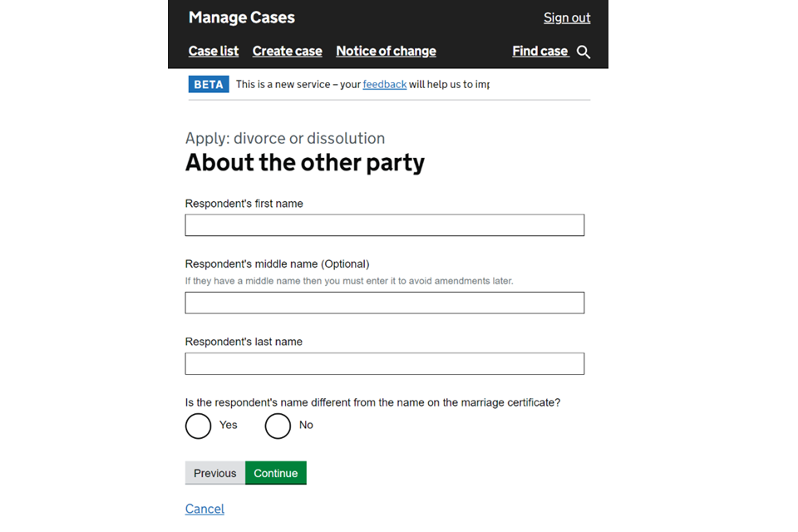Click the BETA tag badge
The image size is (798, 532).
(x=209, y=84)
